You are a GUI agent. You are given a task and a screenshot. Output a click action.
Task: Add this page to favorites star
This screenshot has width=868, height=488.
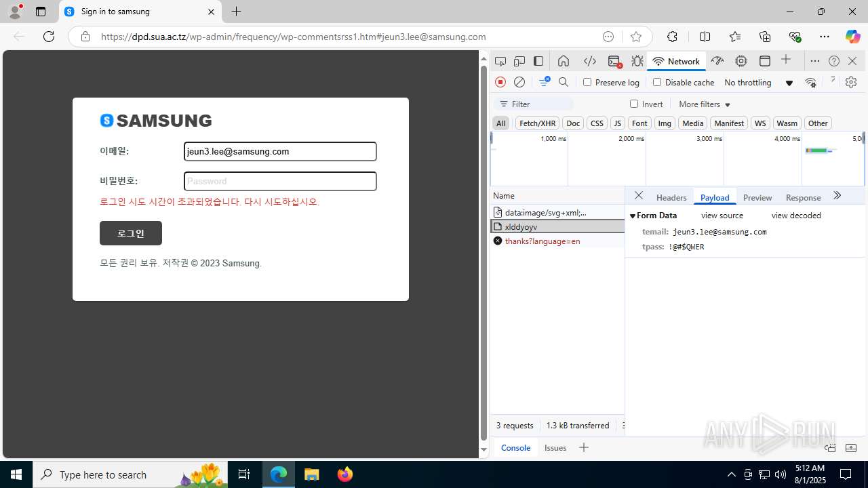[x=635, y=37]
